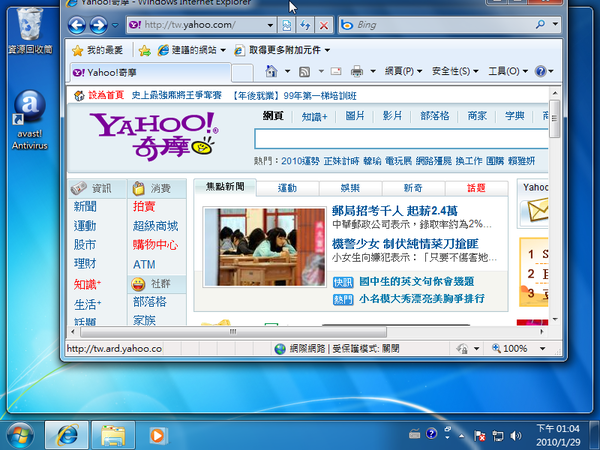Screen dimensions: 600x450
Task: Click the 設為首頁 set homepage link
Action: point(106,95)
